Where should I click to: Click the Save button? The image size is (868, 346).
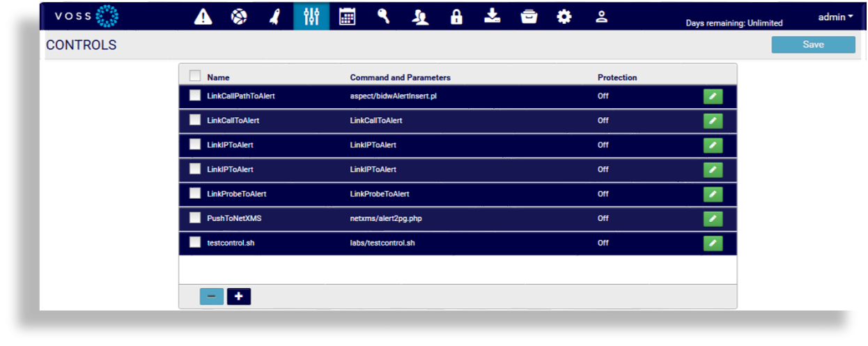pos(813,45)
